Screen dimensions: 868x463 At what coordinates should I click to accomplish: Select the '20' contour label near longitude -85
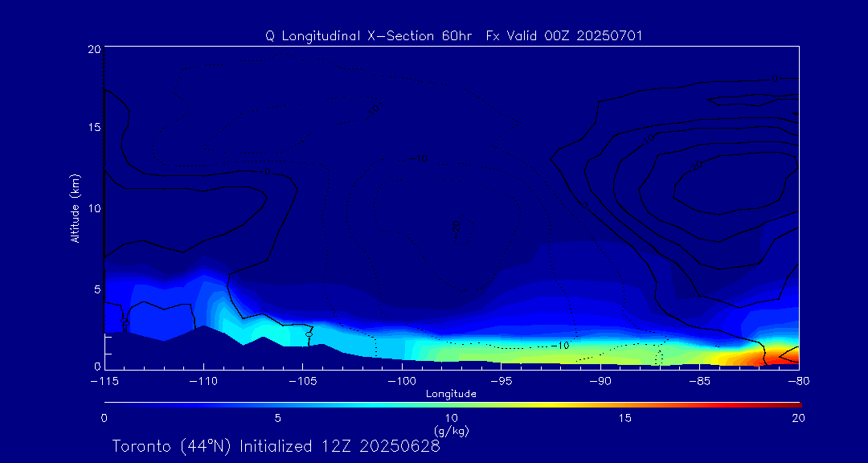click(696, 165)
